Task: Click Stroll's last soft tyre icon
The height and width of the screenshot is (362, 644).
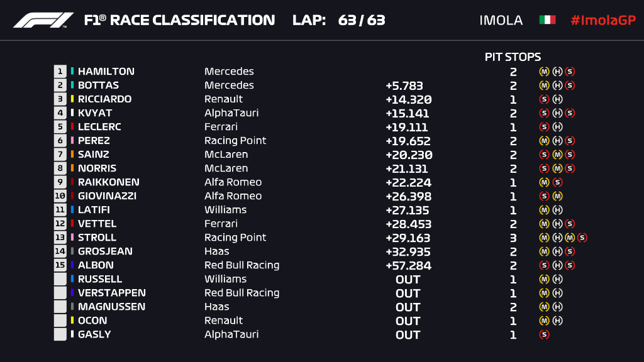Action: [x=582, y=238]
